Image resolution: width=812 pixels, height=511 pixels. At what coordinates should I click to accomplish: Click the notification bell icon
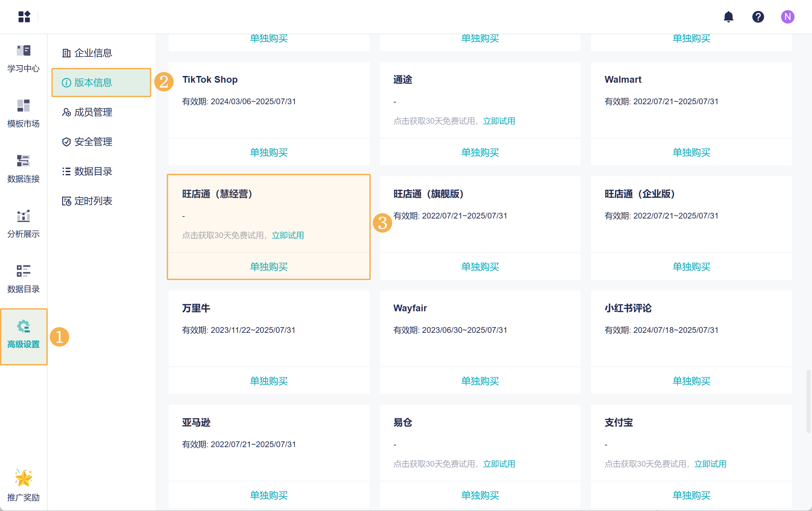tap(728, 16)
